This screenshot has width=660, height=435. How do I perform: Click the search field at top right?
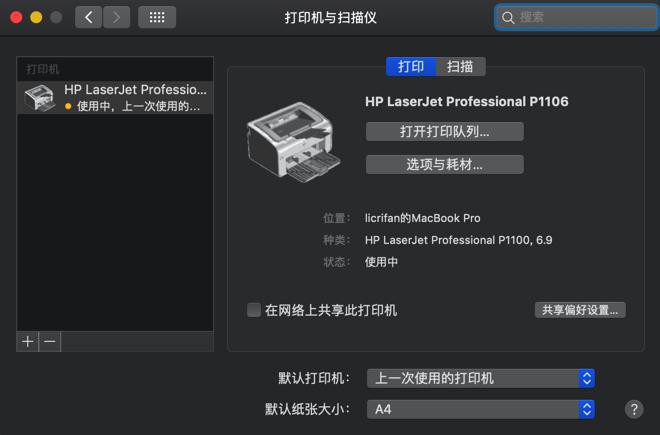pos(576,17)
